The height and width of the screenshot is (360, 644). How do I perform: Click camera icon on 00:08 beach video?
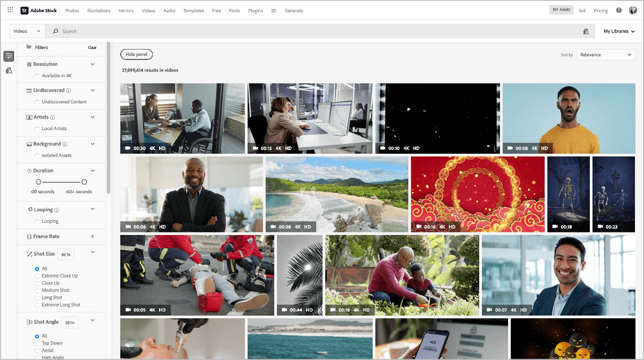(x=273, y=227)
